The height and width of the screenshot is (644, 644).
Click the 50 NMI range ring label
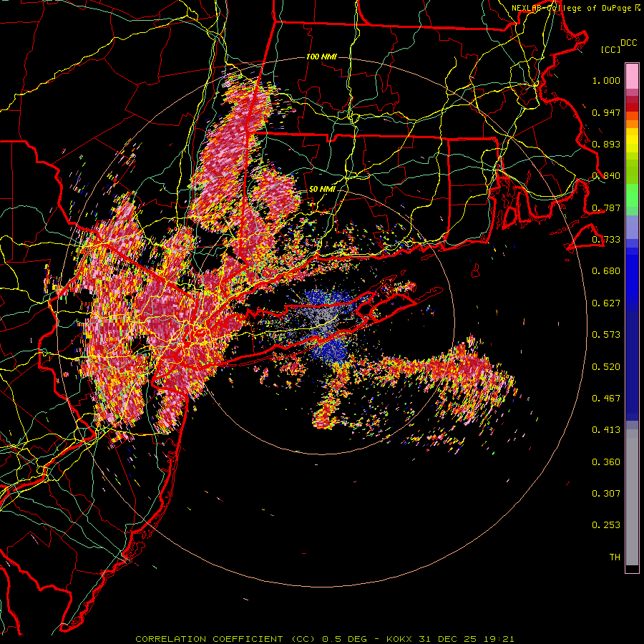pos(322,190)
